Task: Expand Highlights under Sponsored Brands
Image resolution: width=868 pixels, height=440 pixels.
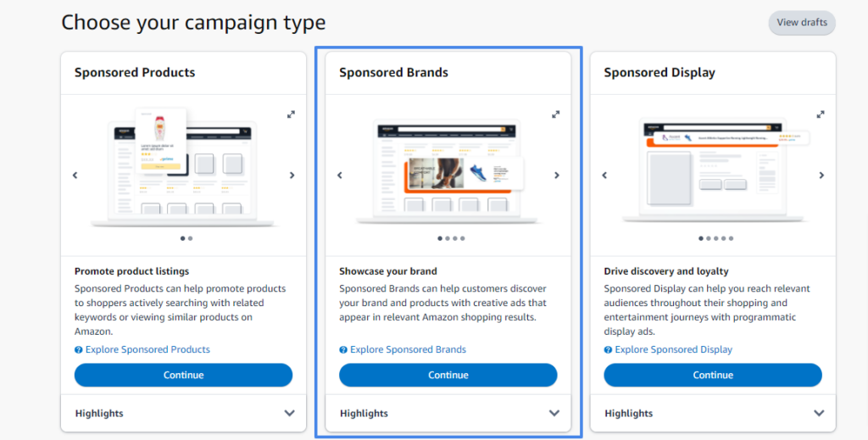Action: pos(448,414)
